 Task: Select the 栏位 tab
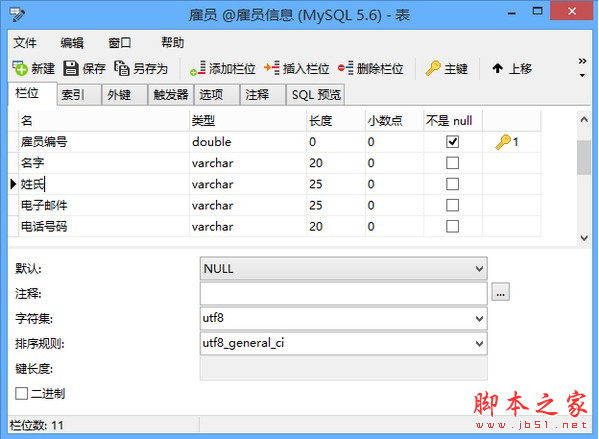pos(33,94)
